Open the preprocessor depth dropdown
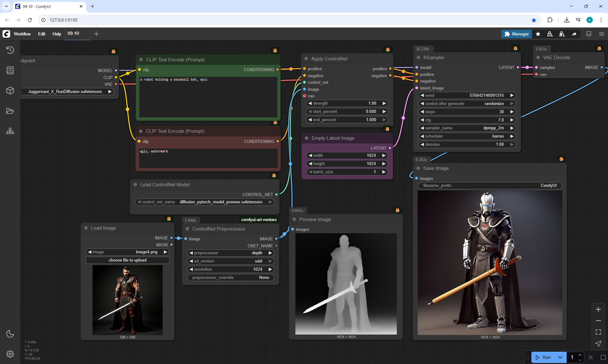This screenshot has height=364, width=608. tap(231, 253)
